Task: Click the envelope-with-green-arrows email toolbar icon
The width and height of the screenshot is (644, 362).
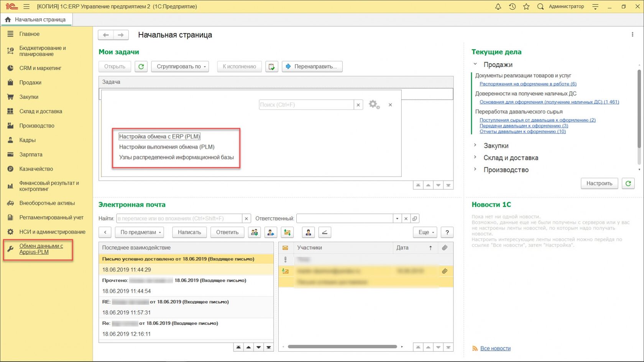Action: (x=287, y=232)
